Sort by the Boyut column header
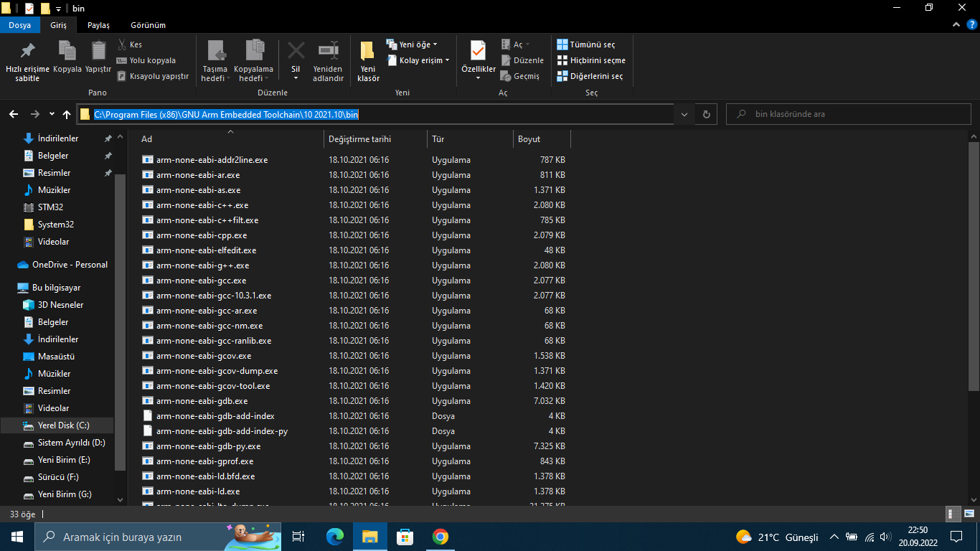The image size is (980, 551). point(542,139)
